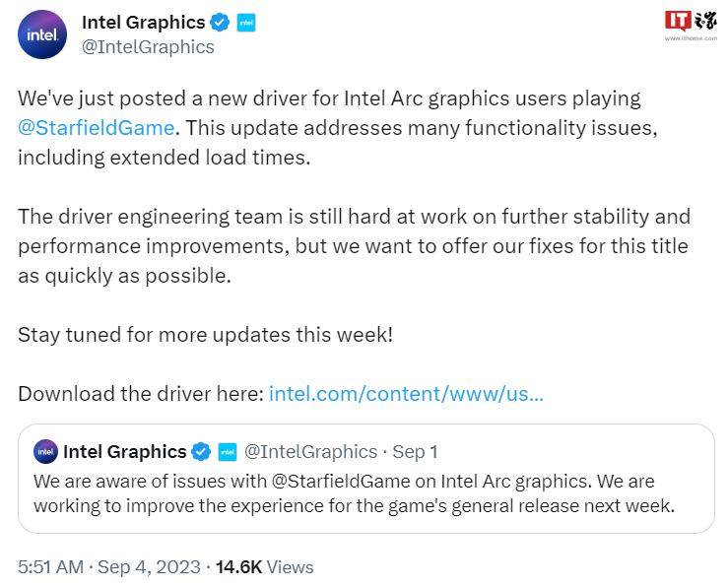728x587 pixels.
Task: Click the Intel affiliate badge in tweet header
Action: pyautogui.click(x=245, y=23)
